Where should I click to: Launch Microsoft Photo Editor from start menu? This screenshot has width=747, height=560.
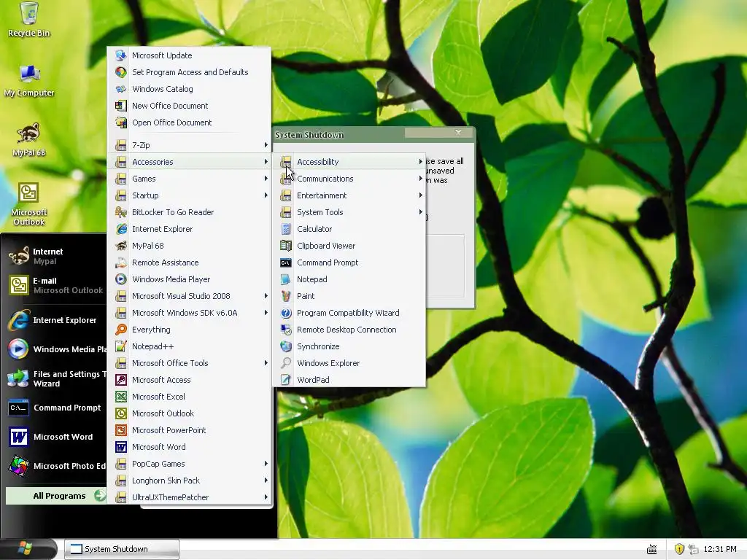click(x=56, y=466)
